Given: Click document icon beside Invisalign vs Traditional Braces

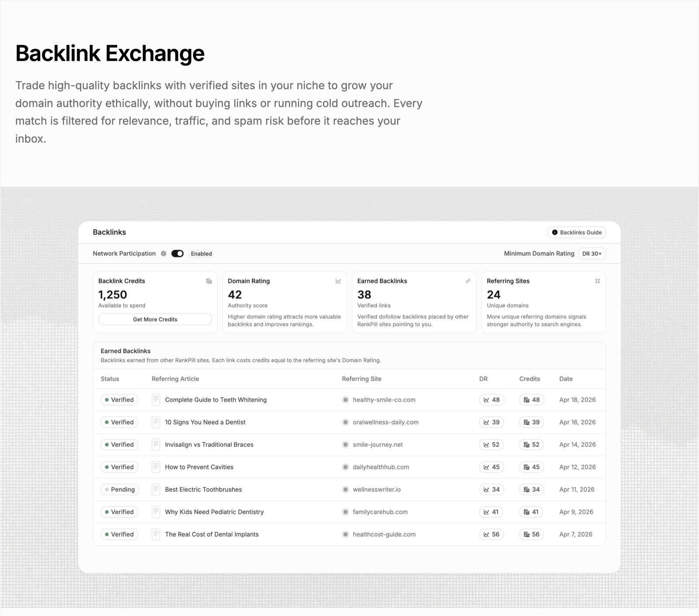Looking at the screenshot, I should [x=156, y=444].
